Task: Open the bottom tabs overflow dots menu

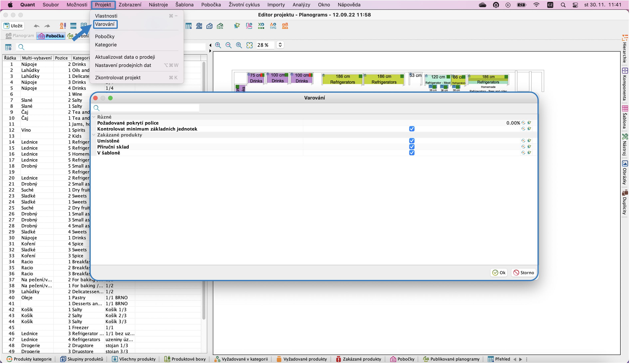Action: pyautogui.click(x=526, y=359)
